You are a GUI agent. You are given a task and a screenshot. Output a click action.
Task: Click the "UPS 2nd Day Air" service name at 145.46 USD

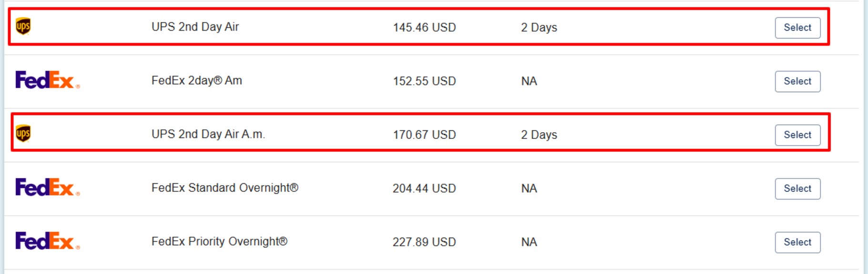tap(195, 27)
